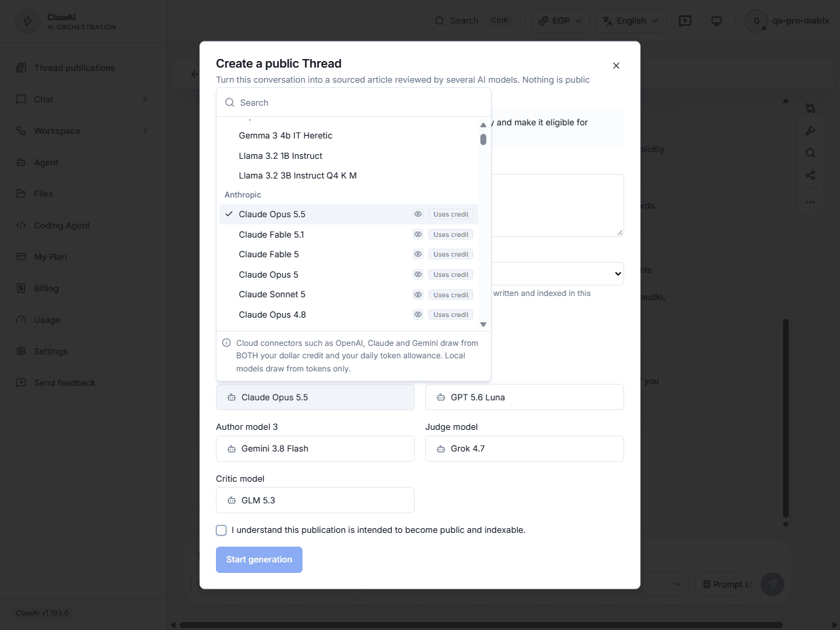Open the EGP currency selector
The image size is (840, 630).
point(560,21)
